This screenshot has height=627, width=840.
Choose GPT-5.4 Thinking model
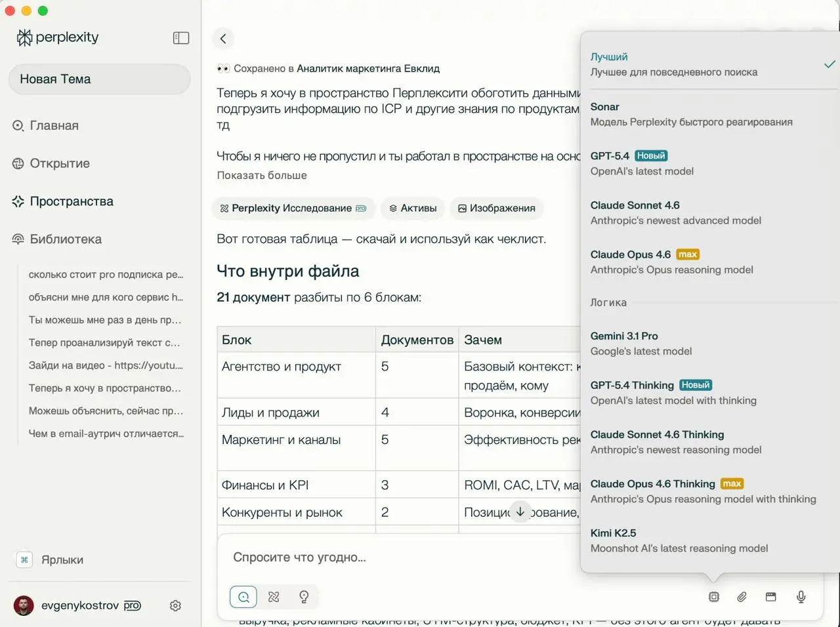(x=712, y=392)
